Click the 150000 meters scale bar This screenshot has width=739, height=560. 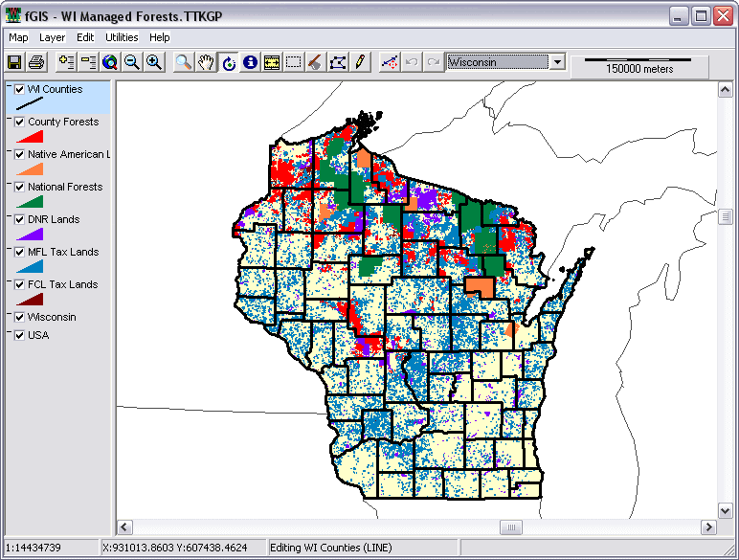pos(638,66)
